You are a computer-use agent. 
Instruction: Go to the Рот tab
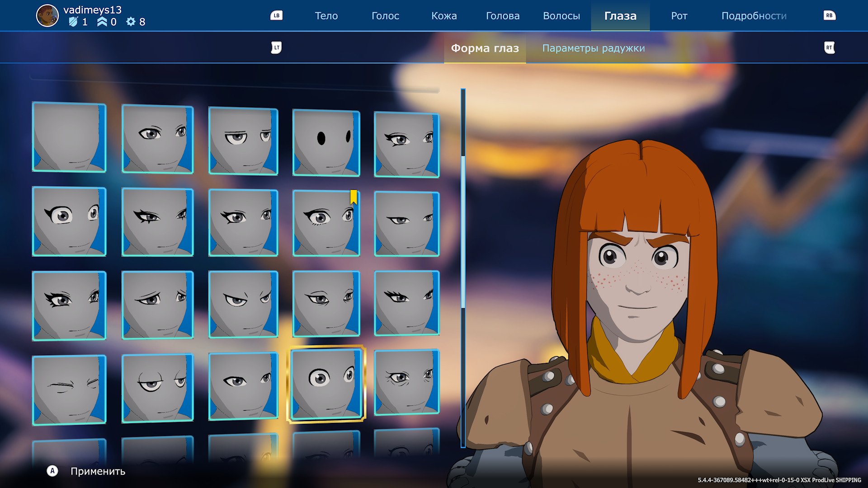pos(679,16)
